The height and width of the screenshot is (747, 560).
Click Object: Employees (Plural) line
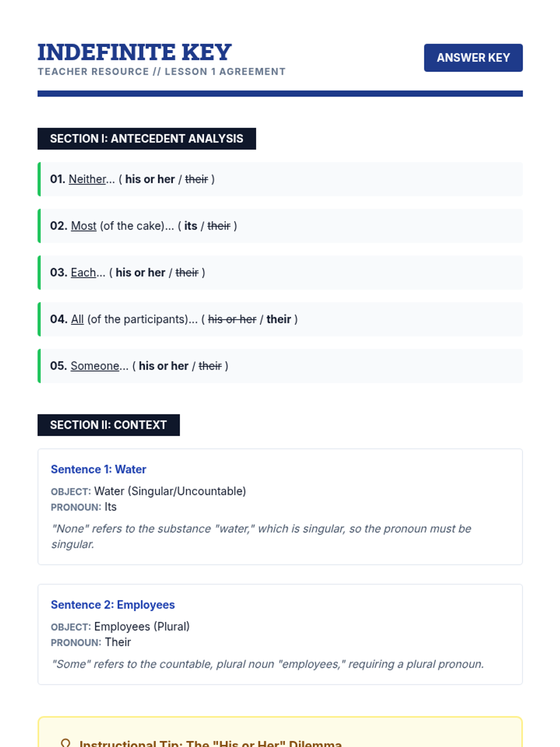pos(120,627)
